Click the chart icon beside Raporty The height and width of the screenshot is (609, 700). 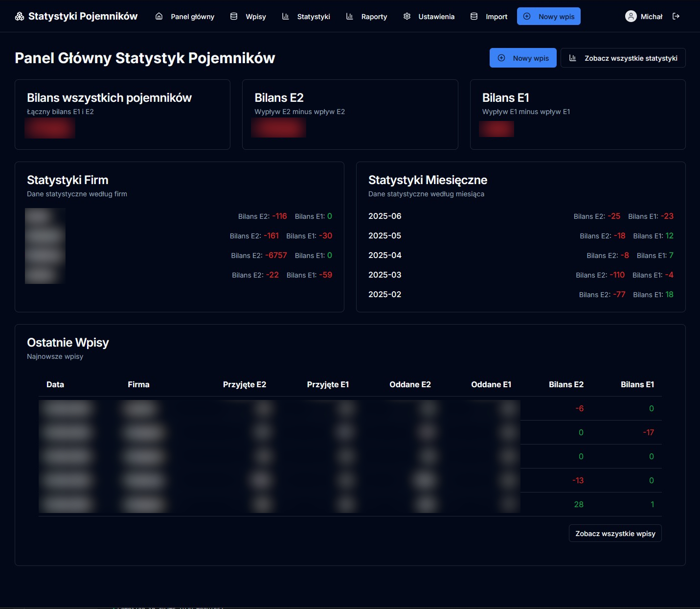tap(349, 16)
